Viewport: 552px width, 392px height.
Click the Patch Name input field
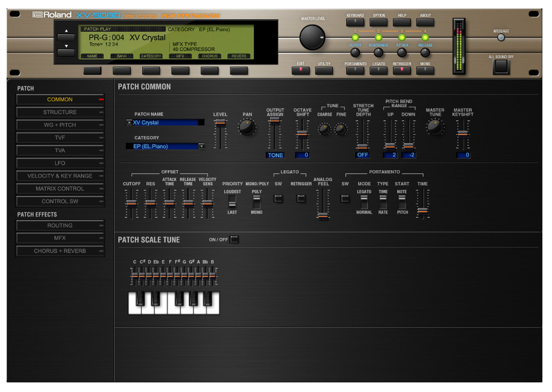click(166, 122)
